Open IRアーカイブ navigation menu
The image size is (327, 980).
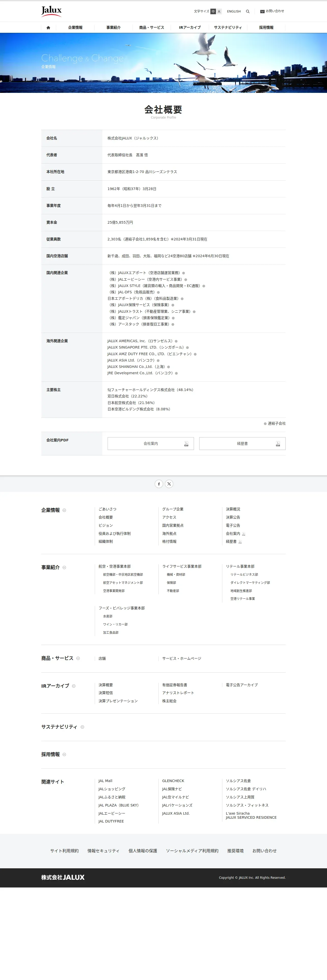pyautogui.click(x=190, y=27)
